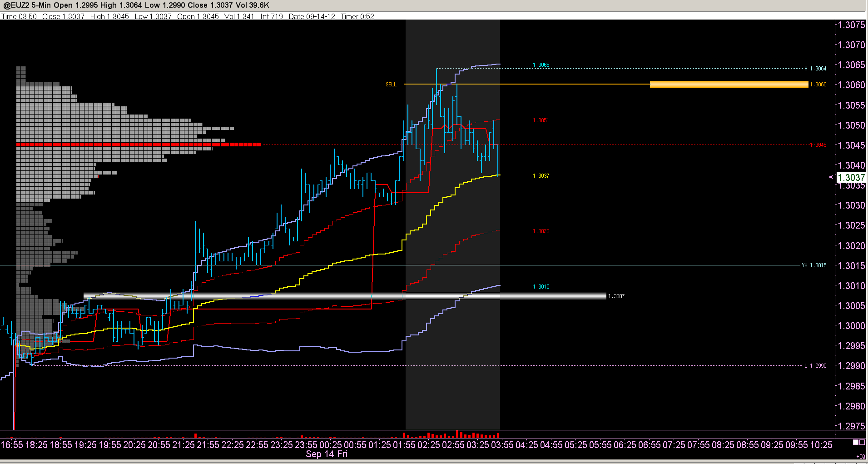The image size is (868, 464).
Task: Click the red point-of-control row in the volume profile
Action: [x=139, y=145]
